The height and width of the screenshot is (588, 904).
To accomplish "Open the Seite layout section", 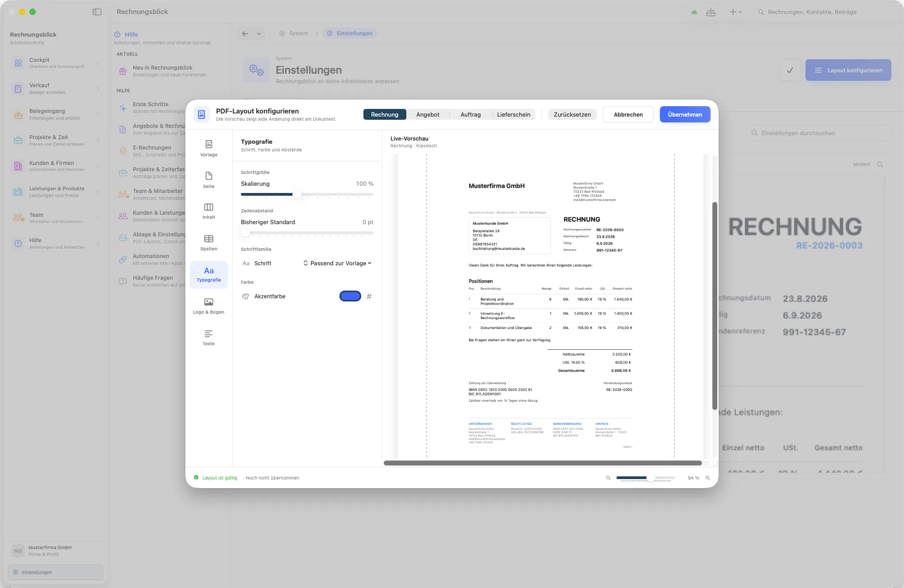I will tap(209, 180).
